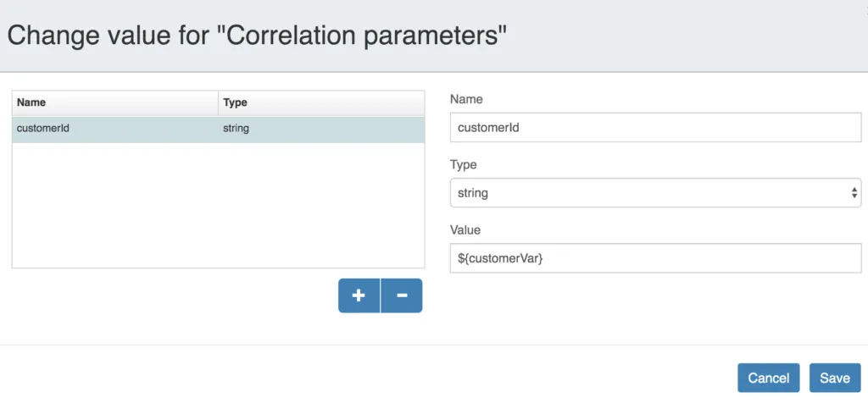The height and width of the screenshot is (403, 868).
Task: Click the string cell in customerId row
Action: tap(236, 129)
